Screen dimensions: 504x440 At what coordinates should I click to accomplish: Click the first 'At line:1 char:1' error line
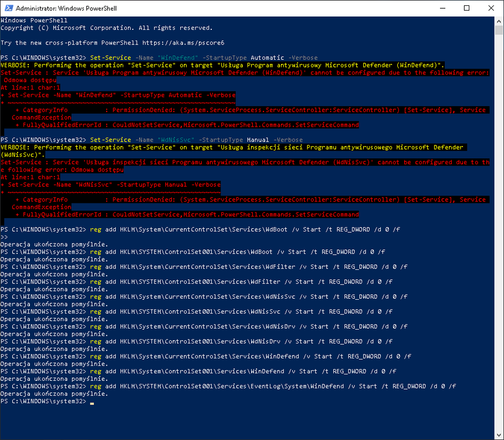pyautogui.click(x=30, y=88)
